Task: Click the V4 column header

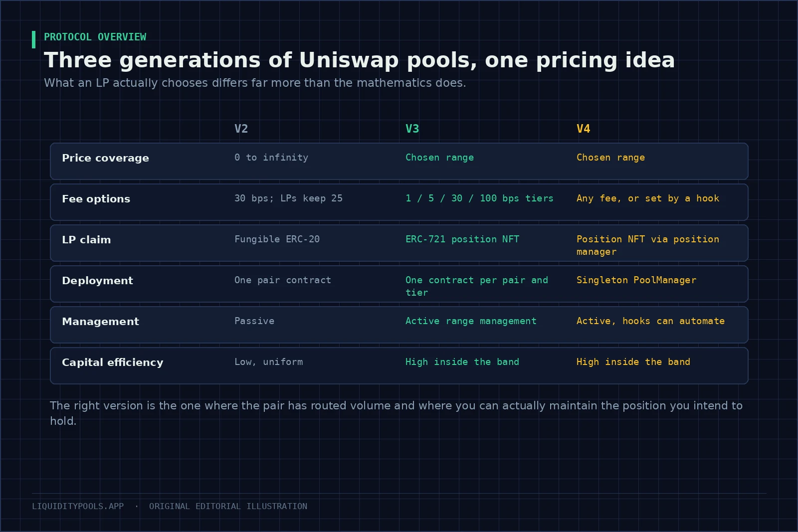Action: (x=584, y=129)
